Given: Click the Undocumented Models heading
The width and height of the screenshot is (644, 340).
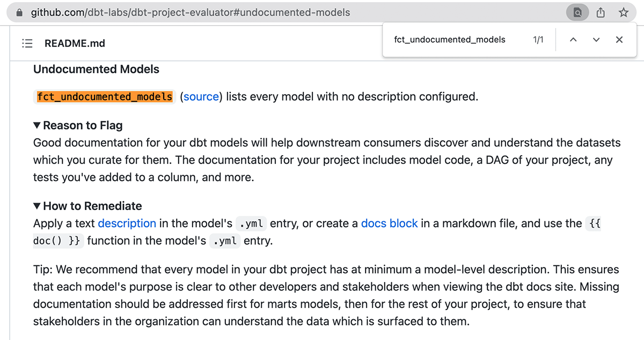Looking at the screenshot, I should click(x=96, y=69).
